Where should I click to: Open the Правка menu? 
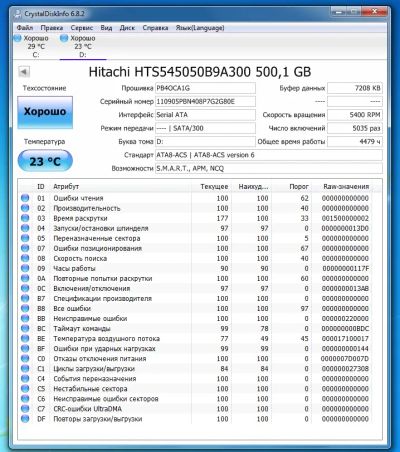pos(51,28)
